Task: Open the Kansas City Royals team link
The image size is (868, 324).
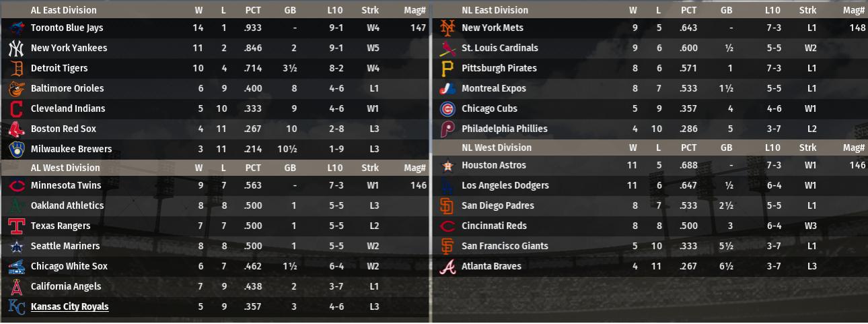Action: coord(69,307)
